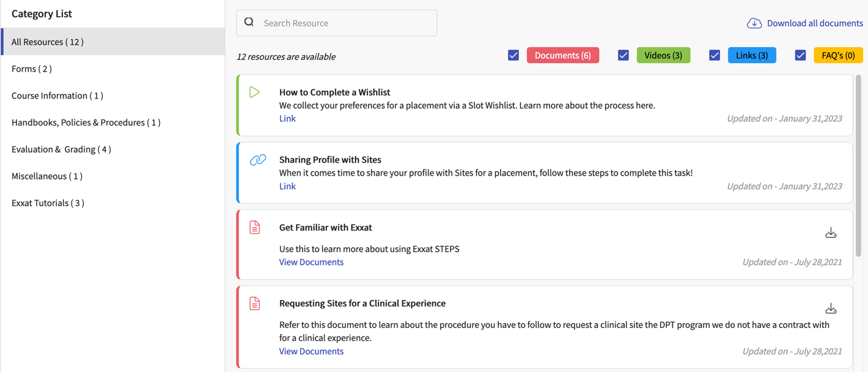Disable the Videos (3) filter checkbox

[623, 55]
